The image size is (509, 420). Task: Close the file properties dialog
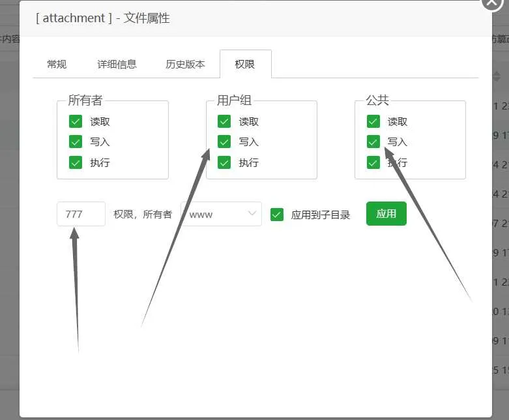(x=491, y=3)
